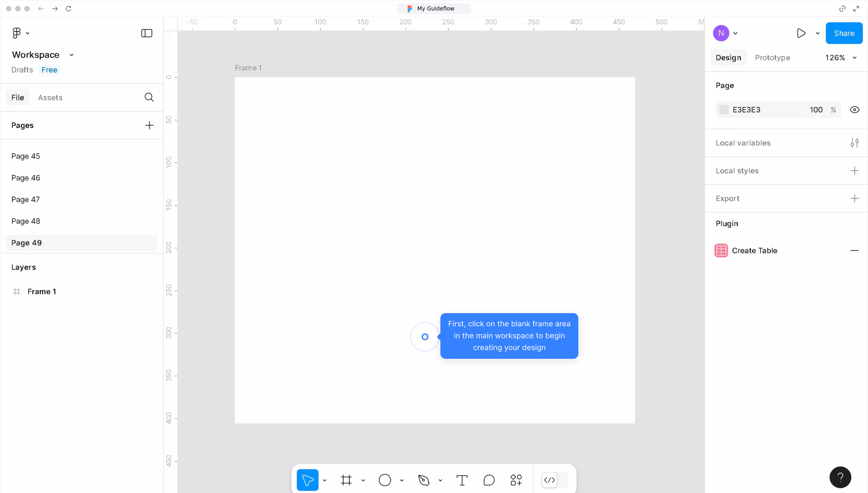Screen dimensions: 868x493
Task: Click the blue Share button
Action: [x=844, y=33]
